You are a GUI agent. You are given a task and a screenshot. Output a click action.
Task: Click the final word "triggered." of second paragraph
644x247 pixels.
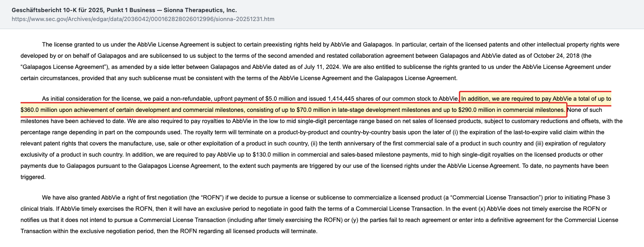click(33, 177)
